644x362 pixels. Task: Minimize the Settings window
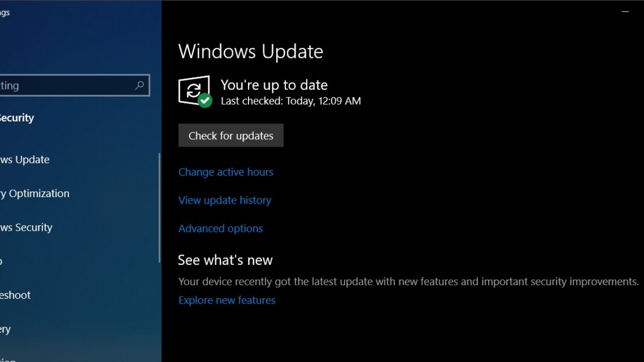[625, 12]
